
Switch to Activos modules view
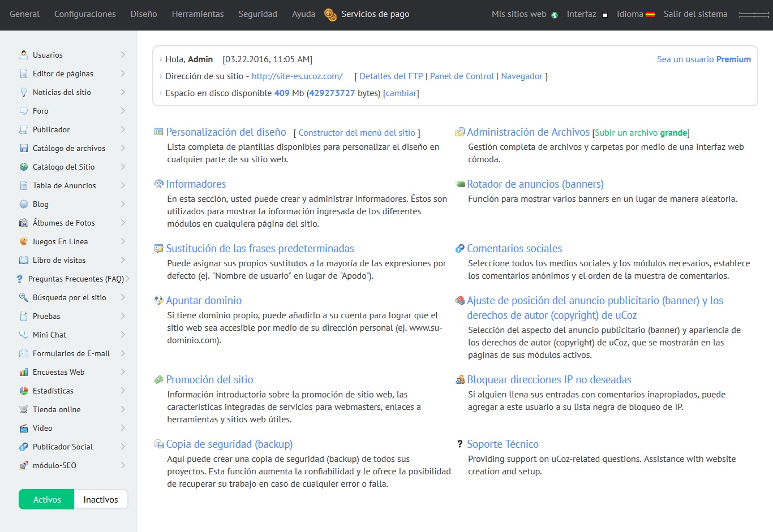pos(46,500)
